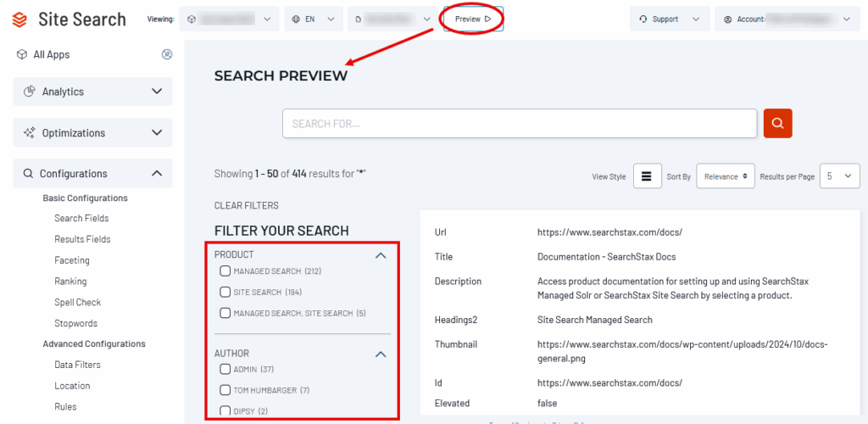Click the Site Search stacked-layers logo
This screenshot has width=868, height=424.
pos(19,20)
